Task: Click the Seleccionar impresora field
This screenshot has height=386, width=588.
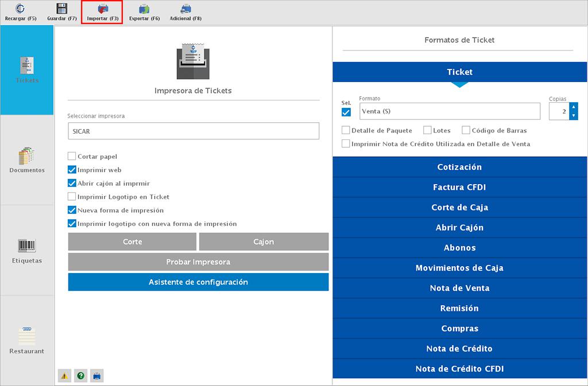Action: pos(193,131)
